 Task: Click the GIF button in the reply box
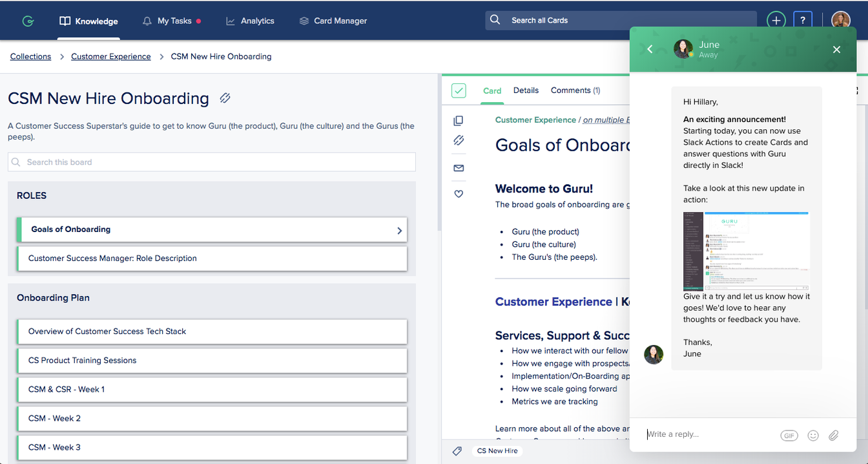point(789,436)
